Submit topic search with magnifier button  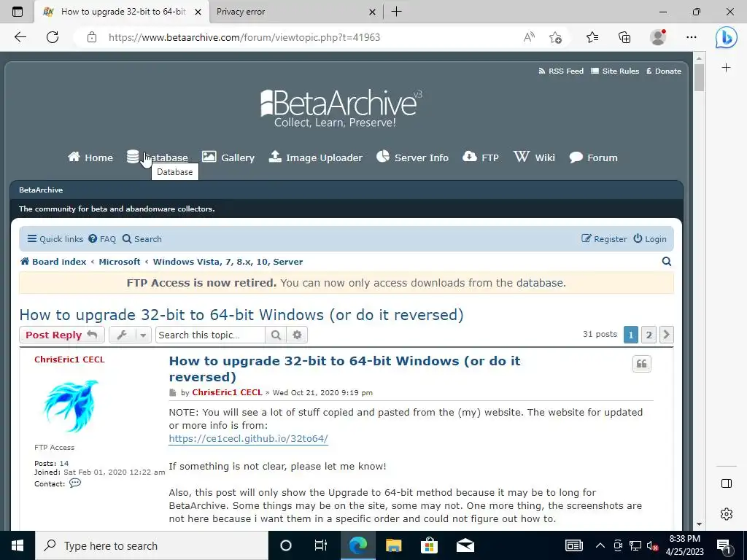coord(275,335)
